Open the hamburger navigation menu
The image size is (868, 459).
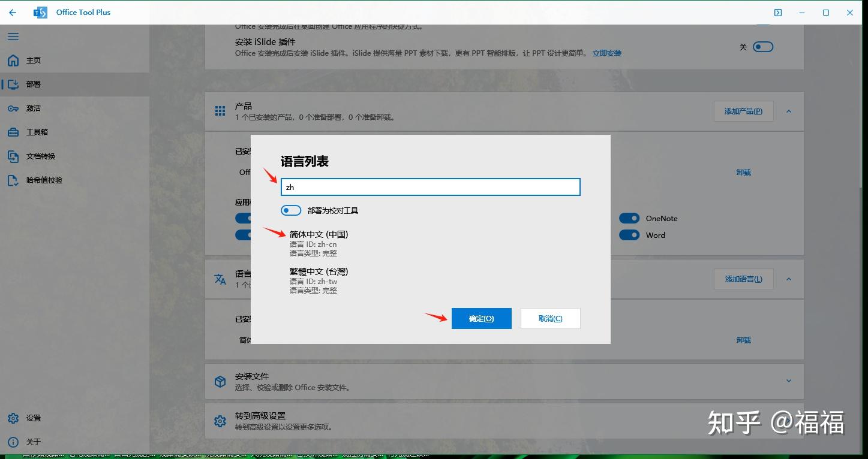pyautogui.click(x=13, y=37)
